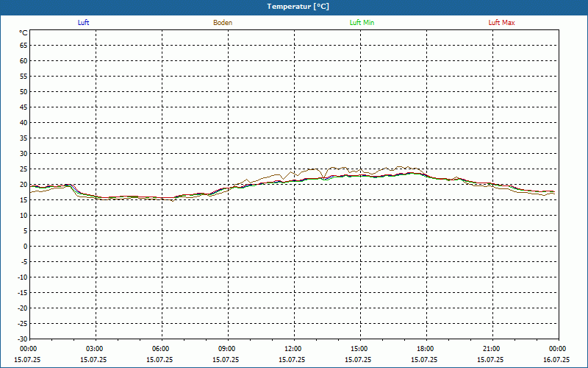Click the 35 y-axis value
Screen dimensions: 588x368
click(24, 138)
